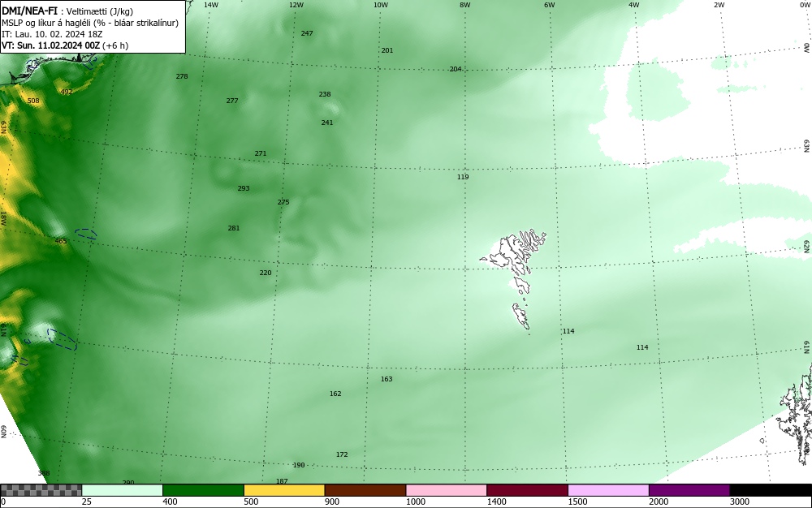Click the map value '465'
812x508 pixels.
pos(61,241)
